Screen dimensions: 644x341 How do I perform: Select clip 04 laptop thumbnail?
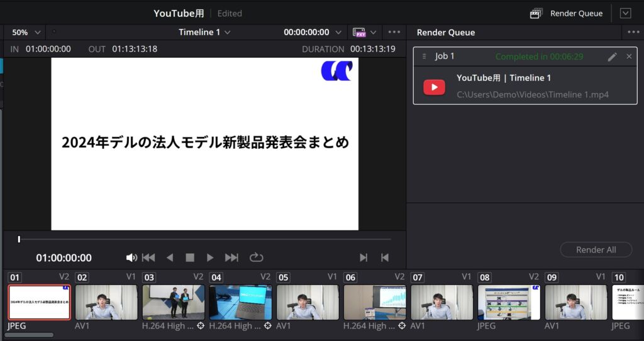240,303
